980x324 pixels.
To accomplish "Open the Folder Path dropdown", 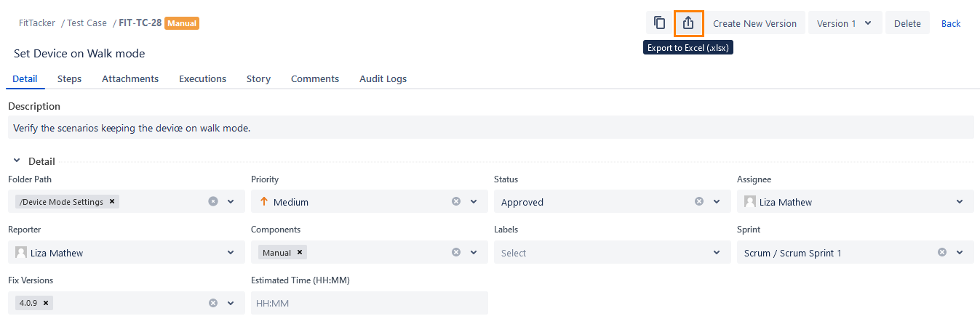I will pyautogui.click(x=231, y=201).
